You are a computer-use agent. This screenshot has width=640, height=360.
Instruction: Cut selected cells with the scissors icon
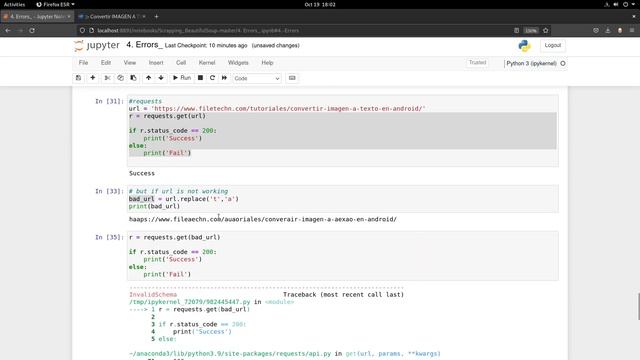(x=107, y=78)
